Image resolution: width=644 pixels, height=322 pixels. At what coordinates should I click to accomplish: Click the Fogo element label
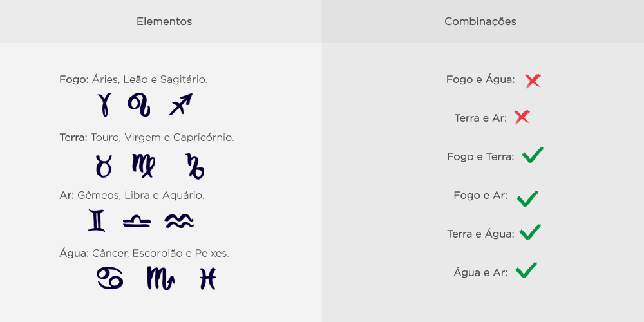73,80
